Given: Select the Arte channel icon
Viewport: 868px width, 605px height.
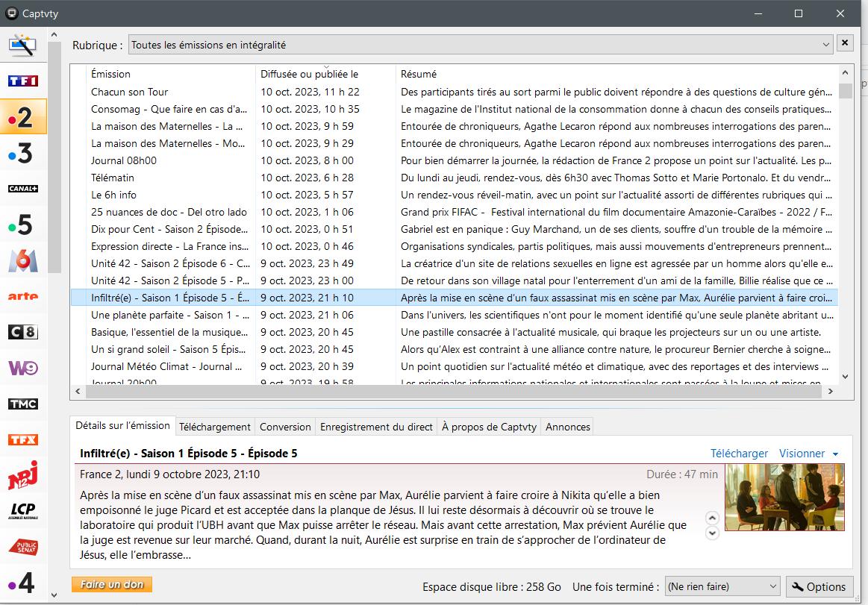Looking at the screenshot, I should pyautogui.click(x=23, y=296).
